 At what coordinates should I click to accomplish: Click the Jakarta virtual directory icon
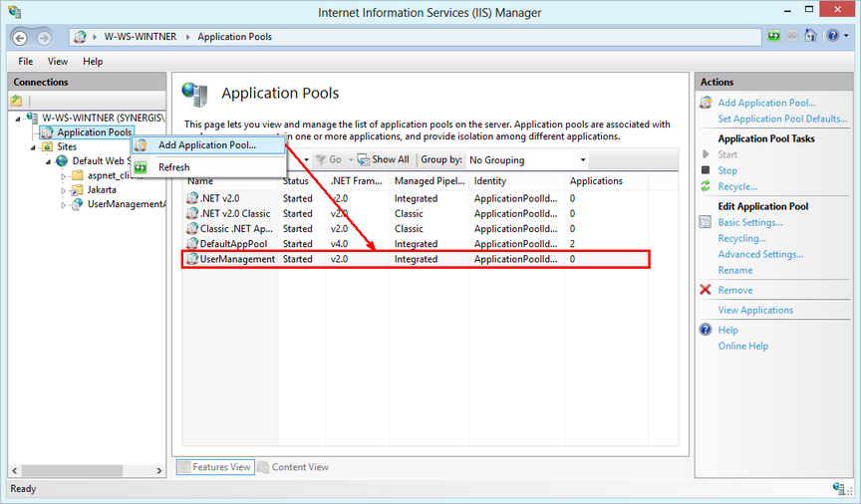pos(77,190)
